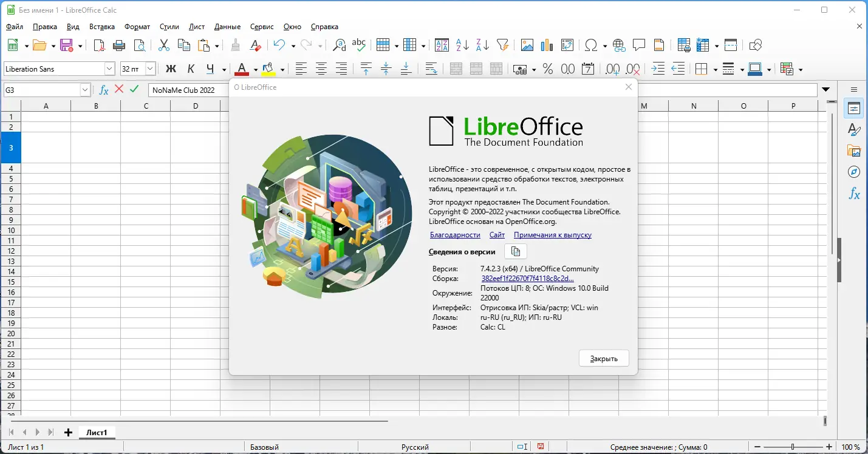The height and width of the screenshot is (454, 868).
Task: Toggle right alignment
Action: click(341, 69)
